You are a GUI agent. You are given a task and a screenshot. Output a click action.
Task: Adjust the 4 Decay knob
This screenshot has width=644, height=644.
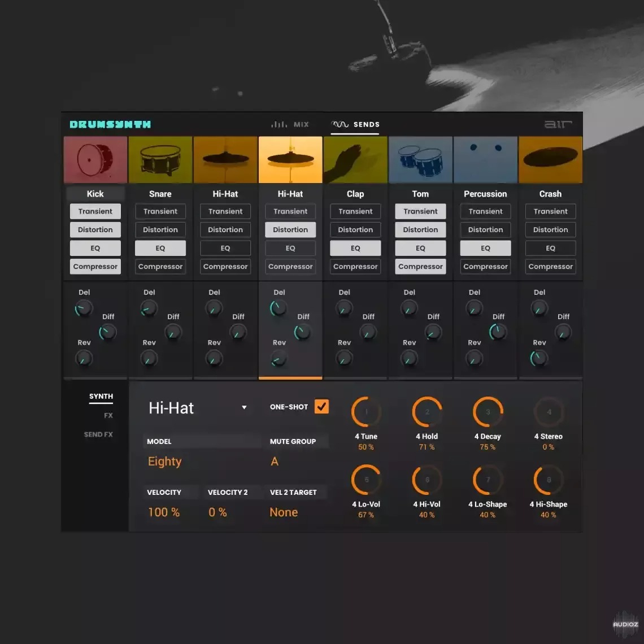487,411
